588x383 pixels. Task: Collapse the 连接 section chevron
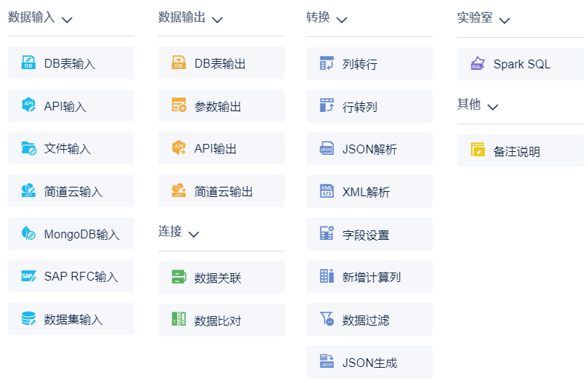[193, 234]
